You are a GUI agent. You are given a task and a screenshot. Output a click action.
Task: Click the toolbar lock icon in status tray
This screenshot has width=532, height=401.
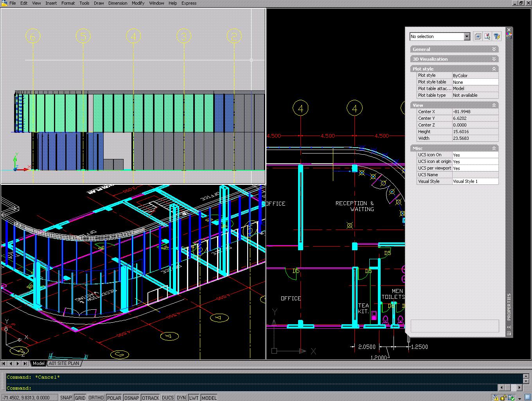(503, 398)
